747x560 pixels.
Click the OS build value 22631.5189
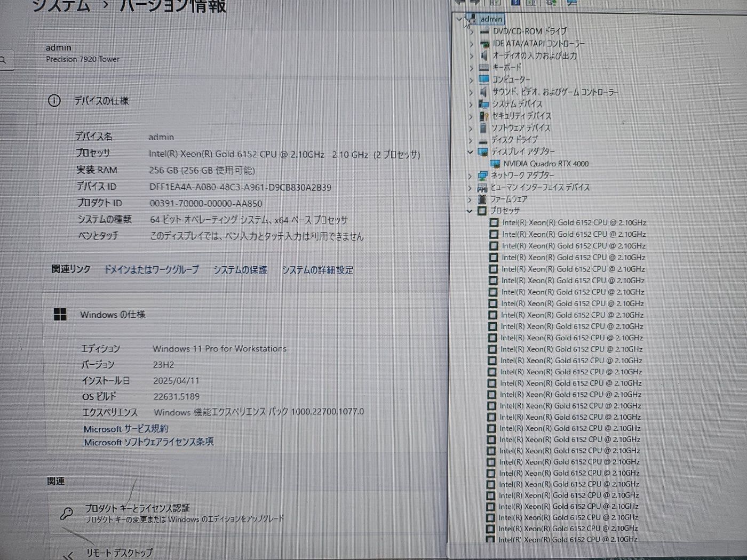[x=177, y=397]
